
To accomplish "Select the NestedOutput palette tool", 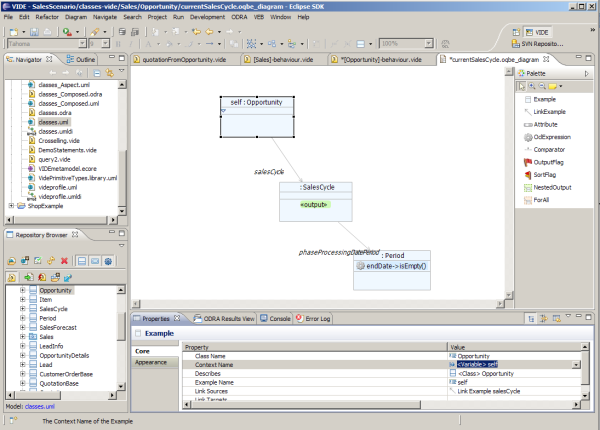I will tap(548, 187).
